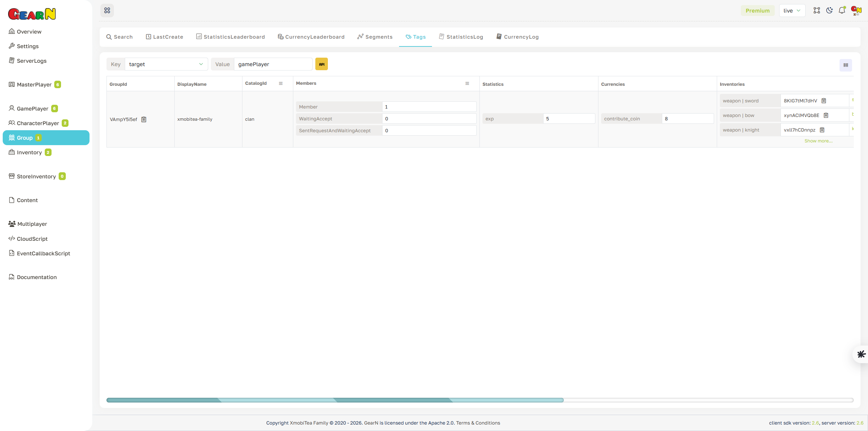Click the GearN logo

point(32,14)
